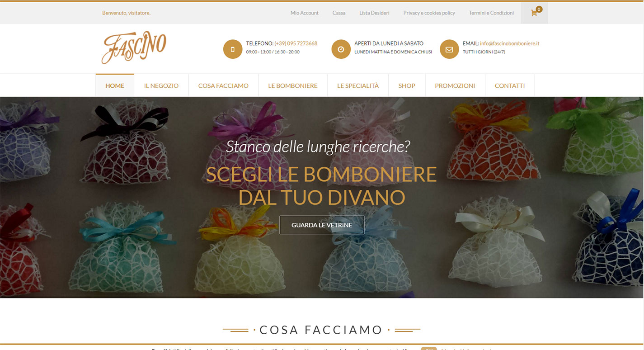The height and width of the screenshot is (350, 644).
Task: Click the clock opening hours icon
Action: point(341,49)
